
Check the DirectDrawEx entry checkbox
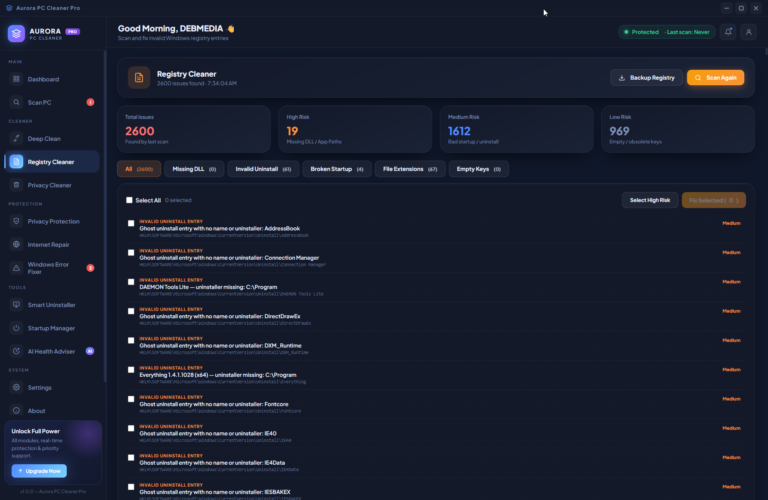[131, 311]
